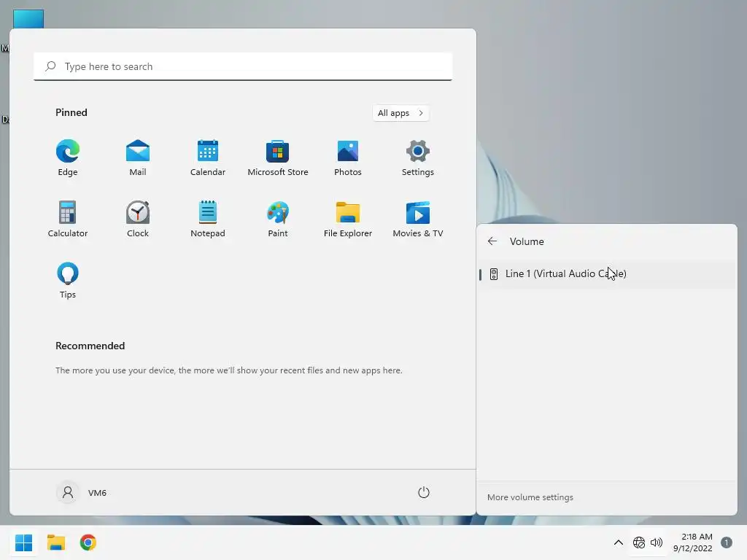Open the notification badge in taskbar

[727, 542]
